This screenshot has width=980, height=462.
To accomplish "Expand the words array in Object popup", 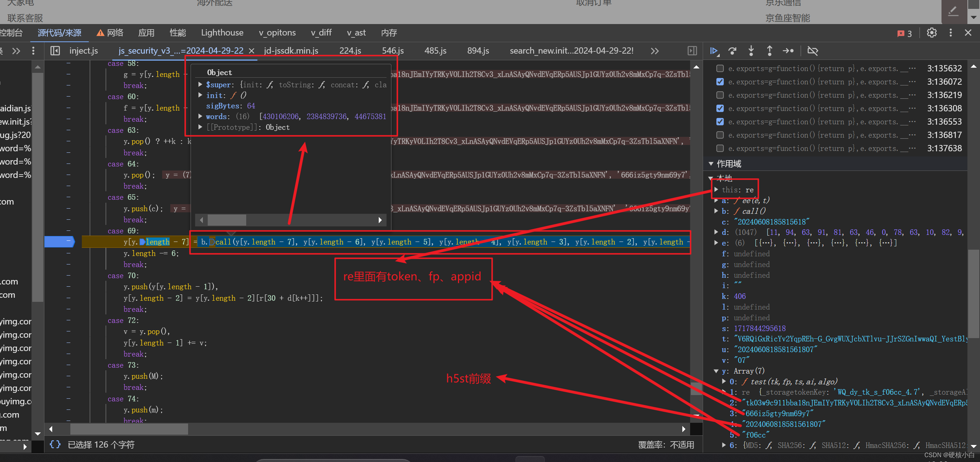I will (200, 117).
